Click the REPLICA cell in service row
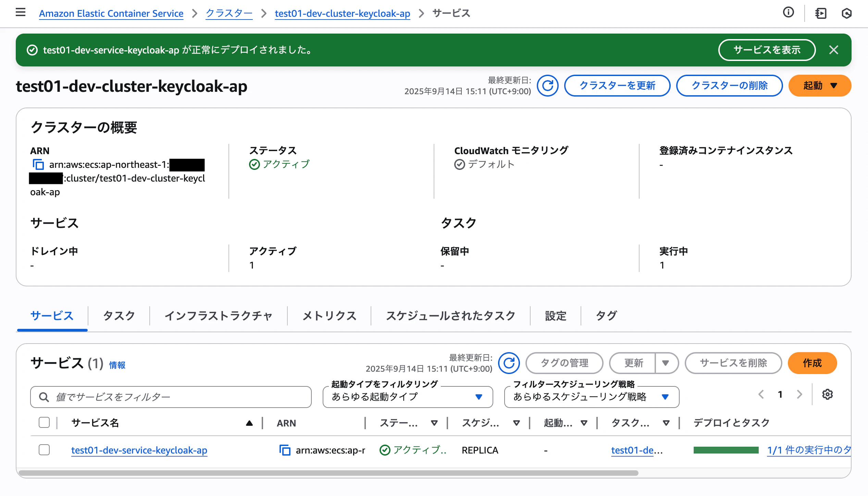 [480, 450]
